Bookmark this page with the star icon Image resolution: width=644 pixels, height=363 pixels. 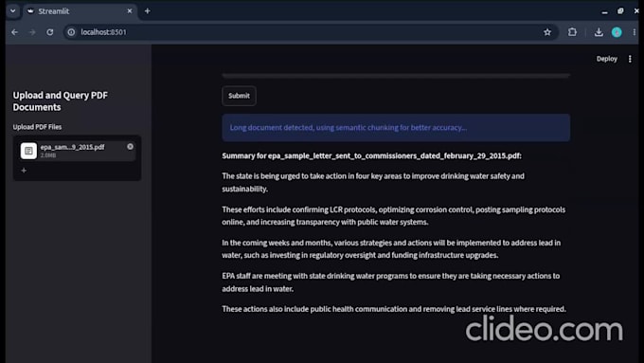[547, 32]
